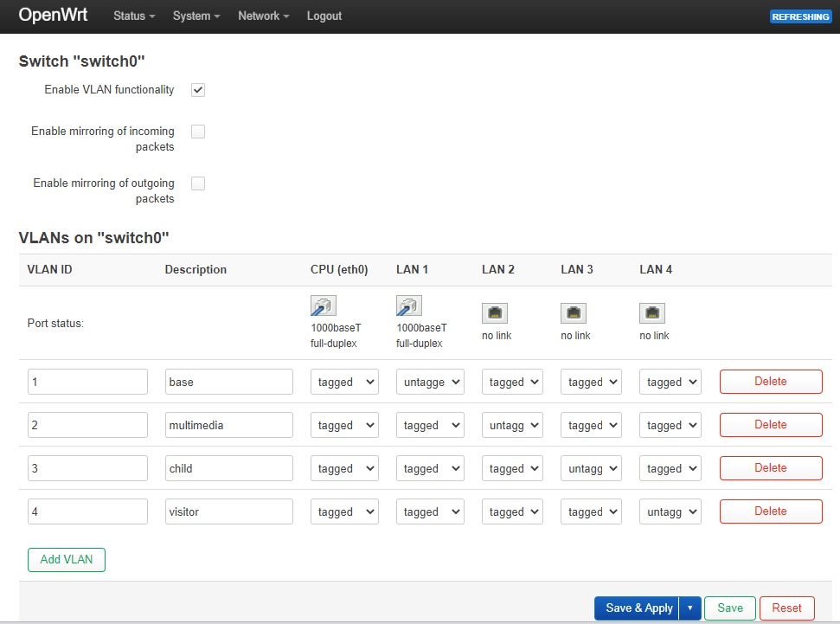The image size is (840, 624).
Task: Delete the multimedia VLAN row
Action: 771,425
